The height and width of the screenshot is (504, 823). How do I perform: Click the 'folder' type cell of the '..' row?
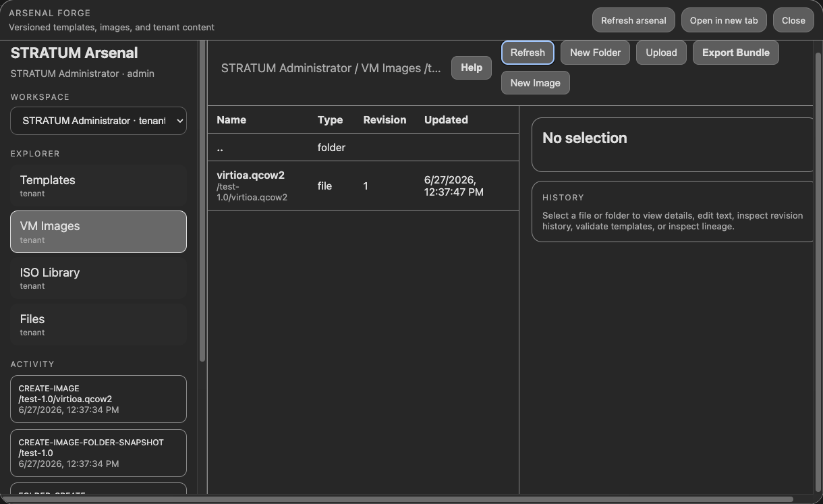[331, 147]
